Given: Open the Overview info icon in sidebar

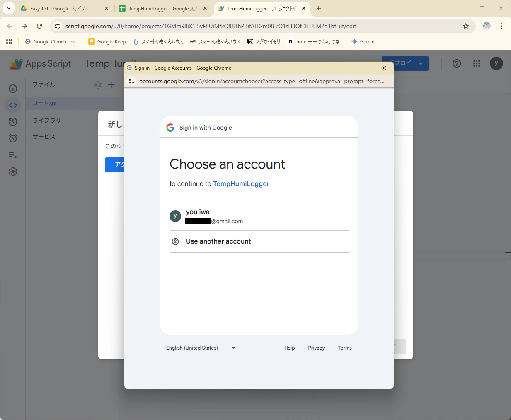Looking at the screenshot, I should [x=13, y=89].
